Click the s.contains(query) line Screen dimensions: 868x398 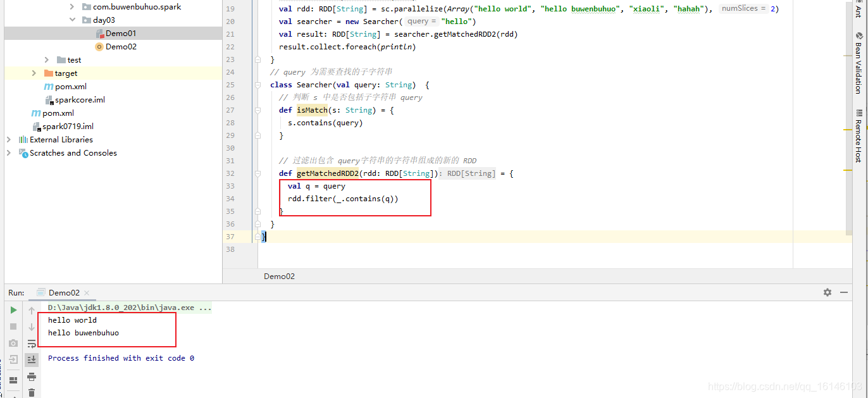[x=325, y=123]
